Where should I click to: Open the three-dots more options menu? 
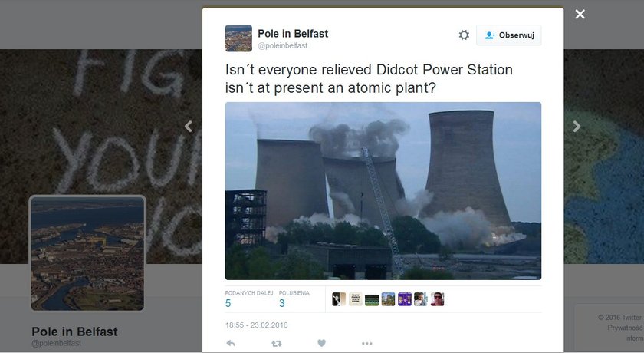pos(366,343)
